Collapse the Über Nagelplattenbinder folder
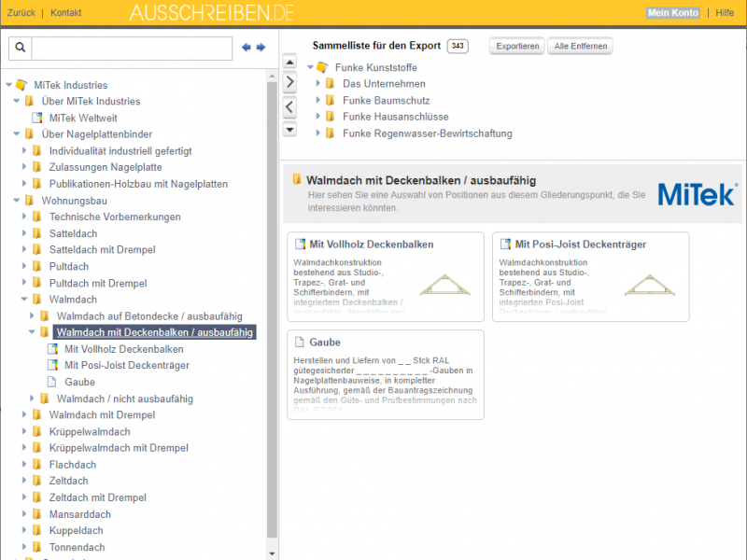 click(x=16, y=133)
